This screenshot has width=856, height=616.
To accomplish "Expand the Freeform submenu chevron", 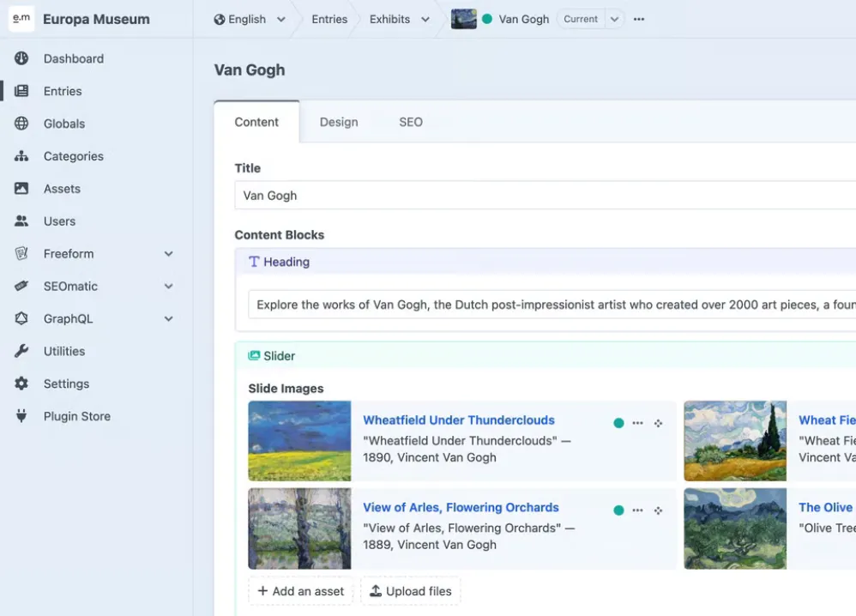I will pos(169,254).
